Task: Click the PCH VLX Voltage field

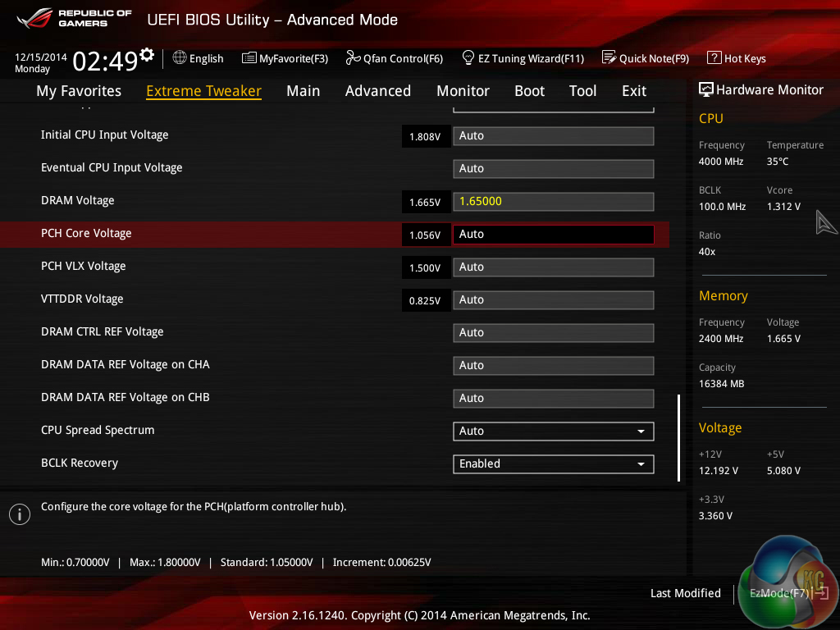Action: 554,267
